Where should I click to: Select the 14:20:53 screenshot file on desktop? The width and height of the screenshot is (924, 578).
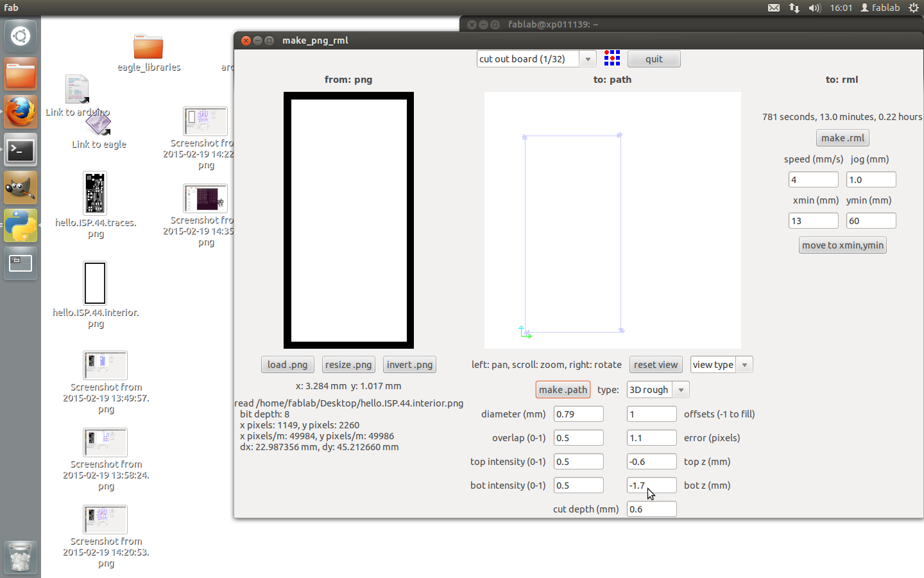[106, 537]
